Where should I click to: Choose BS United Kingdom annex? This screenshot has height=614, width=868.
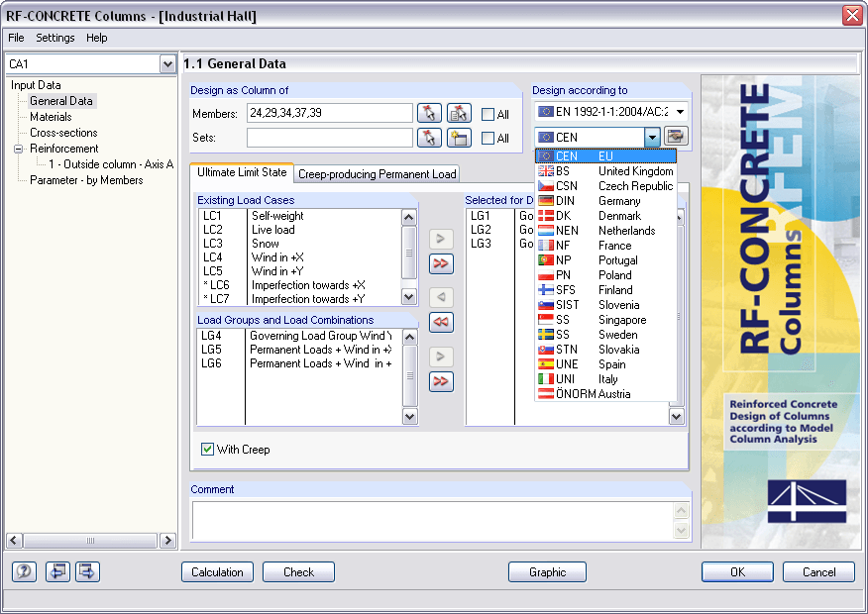[605, 171]
